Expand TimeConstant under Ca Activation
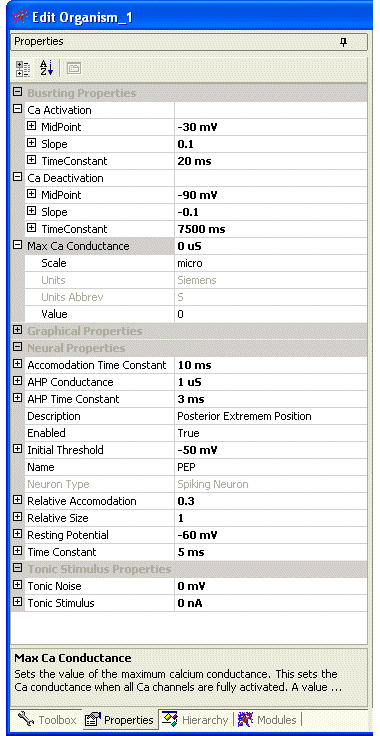 [x=31, y=160]
